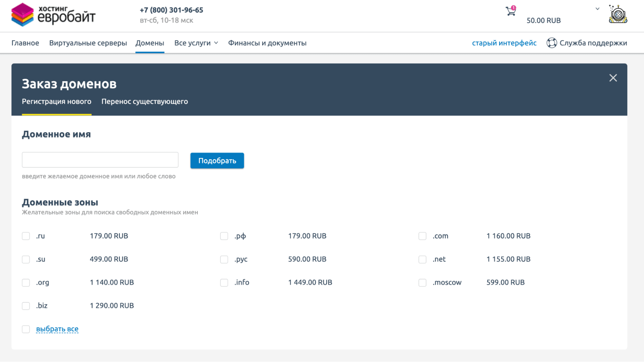644x362 pixels.
Task: Check the .com domain zone
Action: pyautogui.click(x=422, y=236)
